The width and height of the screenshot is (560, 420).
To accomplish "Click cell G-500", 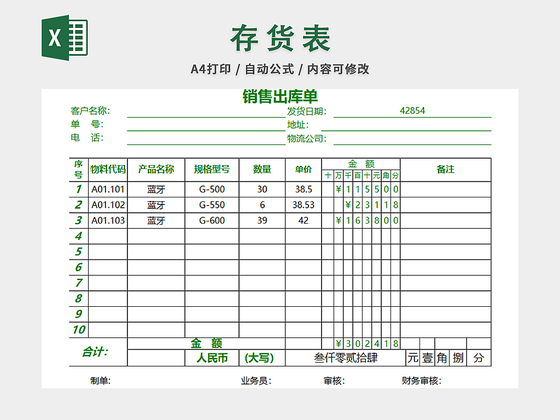I will [x=212, y=189].
